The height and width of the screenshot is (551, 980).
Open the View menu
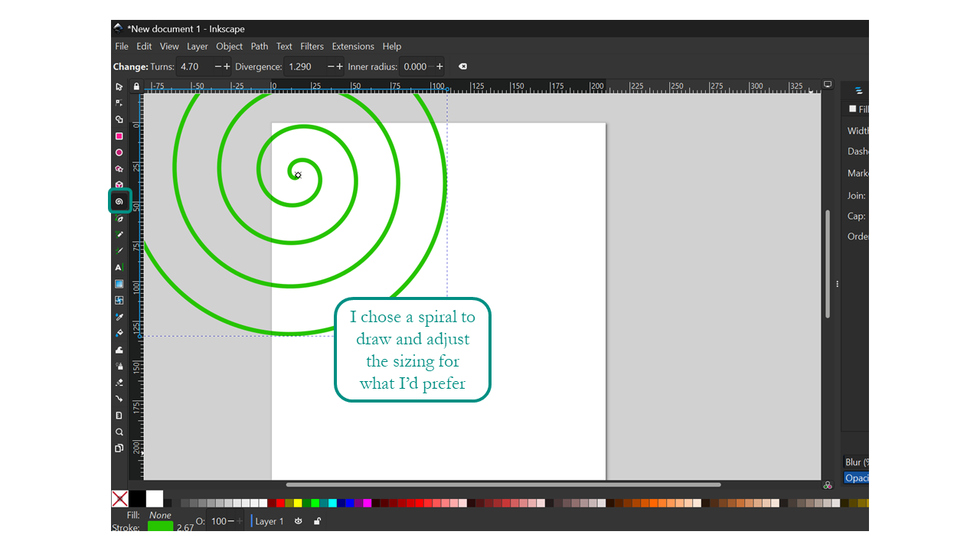click(169, 46)
